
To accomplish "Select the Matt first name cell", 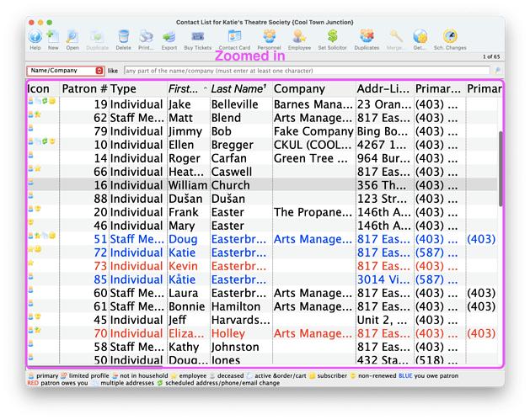I will [189, 118].
